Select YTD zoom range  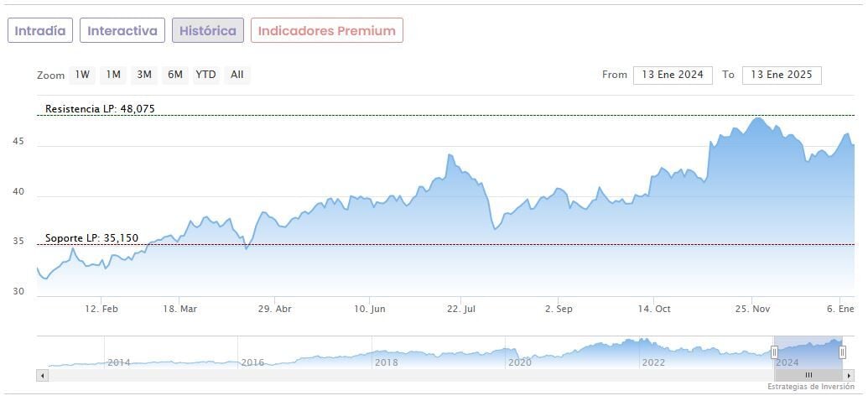pos(205,75)
